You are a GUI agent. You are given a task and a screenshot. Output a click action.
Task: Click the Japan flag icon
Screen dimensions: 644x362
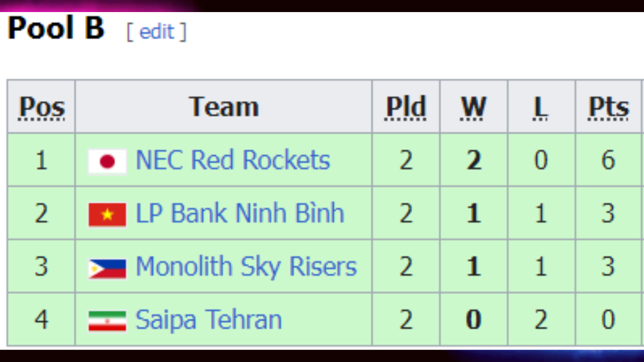click(107, 161)
